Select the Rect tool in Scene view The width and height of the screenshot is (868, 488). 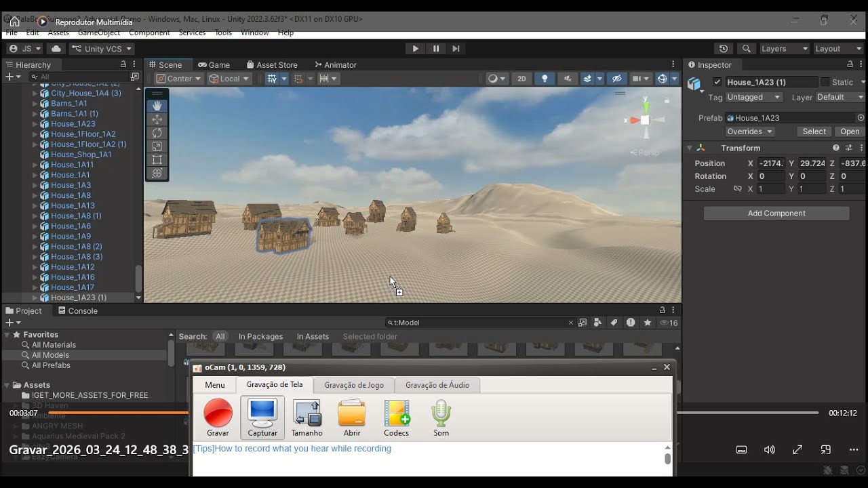coord(157,160)
